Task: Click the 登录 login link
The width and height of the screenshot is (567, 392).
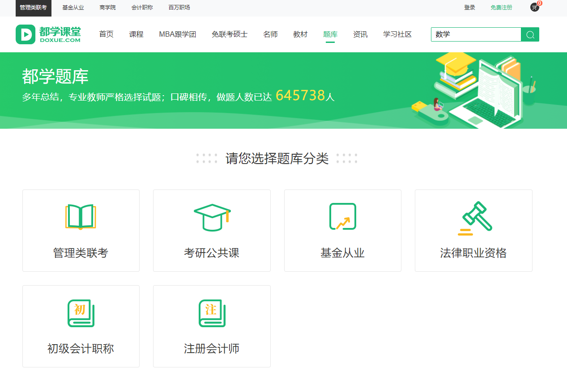Action: pyautogui.click(x=469, y=8)
